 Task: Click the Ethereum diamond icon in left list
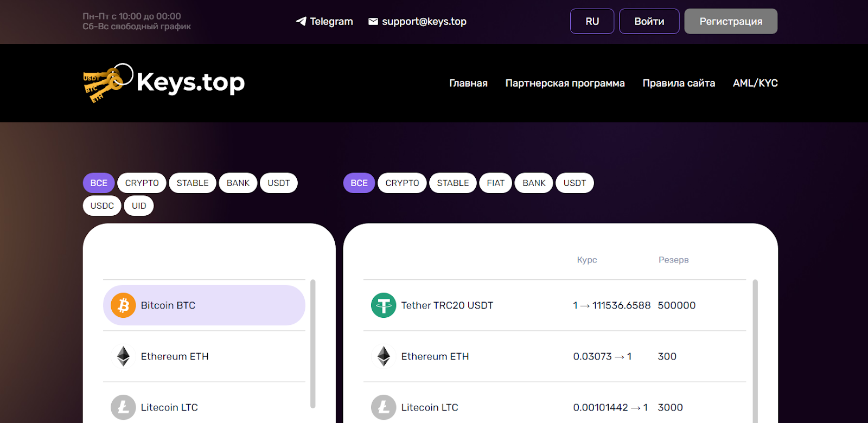click(123, 356)
